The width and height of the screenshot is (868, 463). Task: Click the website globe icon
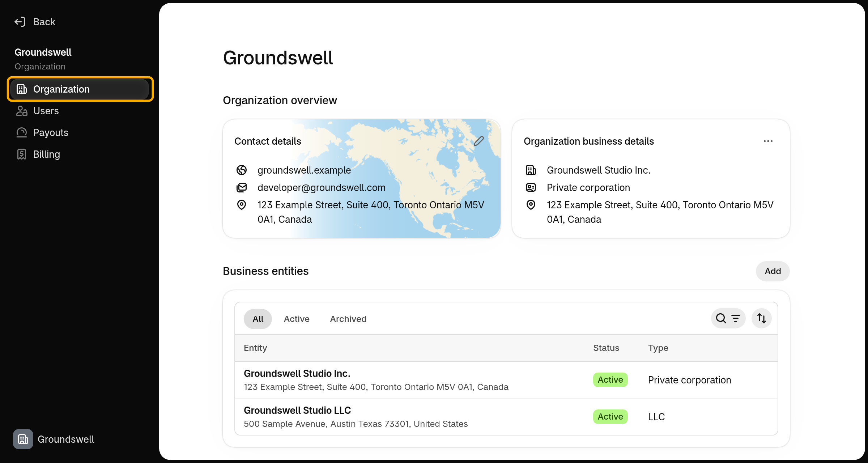[x=242, y=170]
